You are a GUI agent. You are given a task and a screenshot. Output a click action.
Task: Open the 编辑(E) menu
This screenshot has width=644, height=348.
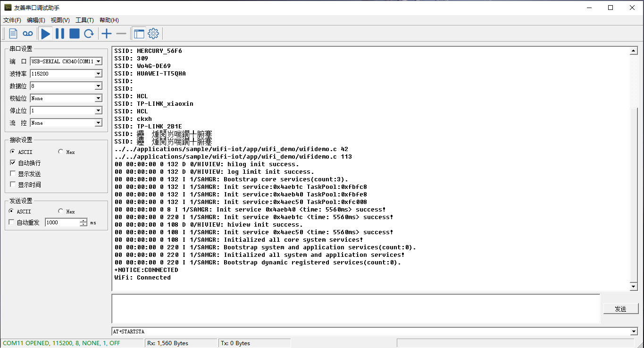36,20
